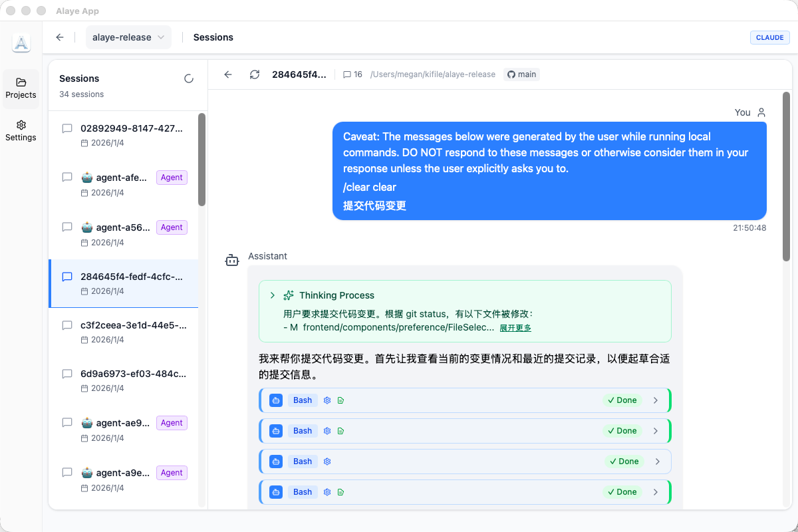This screenshot has height=532, width=798.
Task: Click the Agent badge on session agent-a56
Action: [172, 227]
